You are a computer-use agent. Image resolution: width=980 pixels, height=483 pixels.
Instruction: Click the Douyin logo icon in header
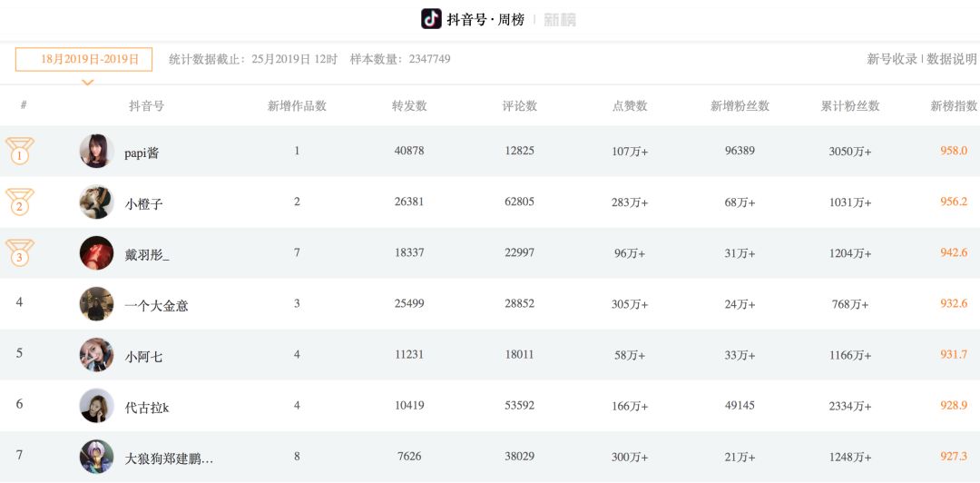point(431,19)
